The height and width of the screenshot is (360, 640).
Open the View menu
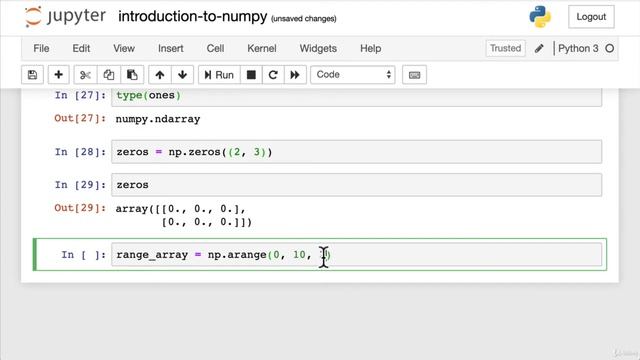[124, 48]
